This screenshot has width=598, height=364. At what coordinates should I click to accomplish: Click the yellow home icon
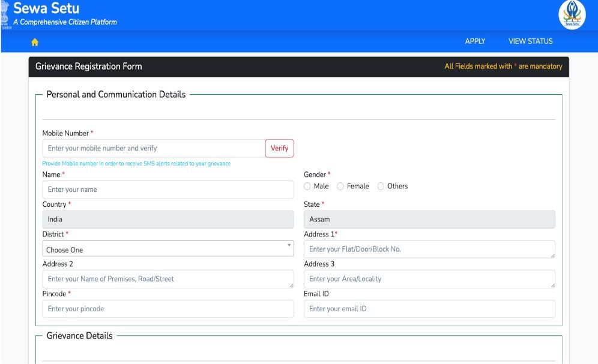[x=35, y=42]
